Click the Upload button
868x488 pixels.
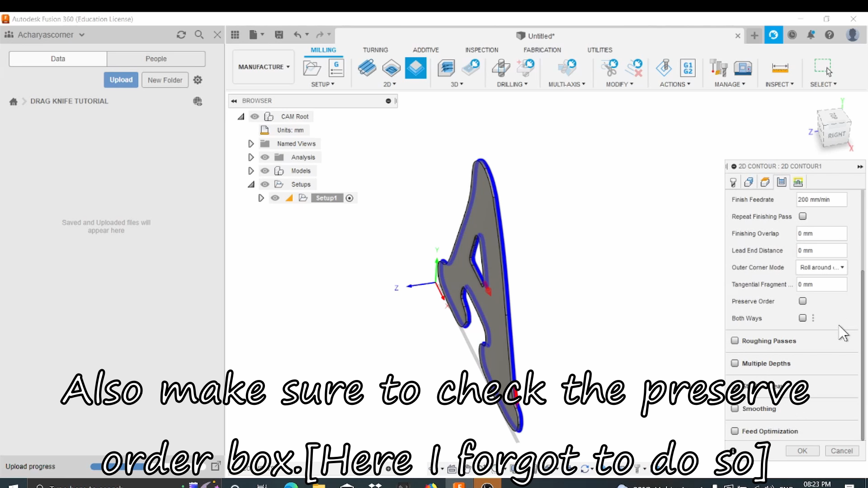point(121,80)
